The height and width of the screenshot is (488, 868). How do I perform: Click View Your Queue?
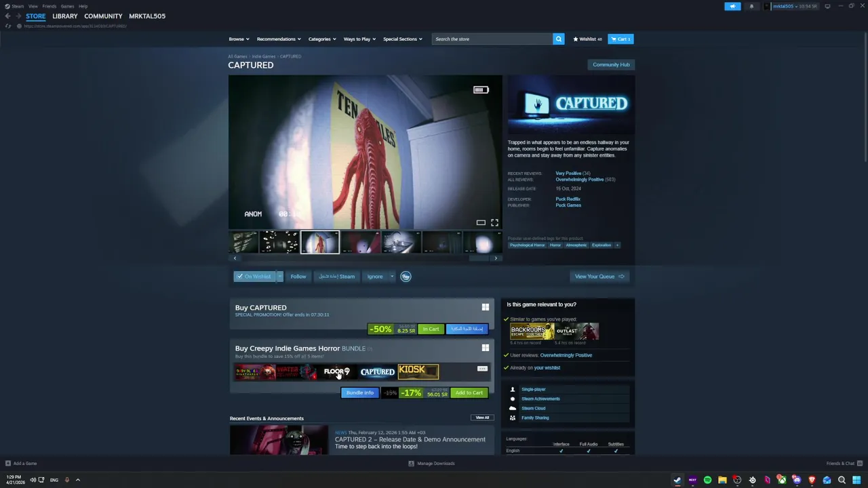click(599, 277)
